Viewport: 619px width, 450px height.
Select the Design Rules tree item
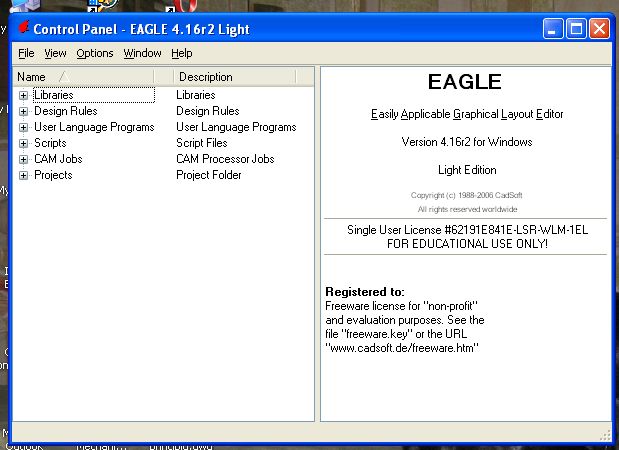point(66,111)
